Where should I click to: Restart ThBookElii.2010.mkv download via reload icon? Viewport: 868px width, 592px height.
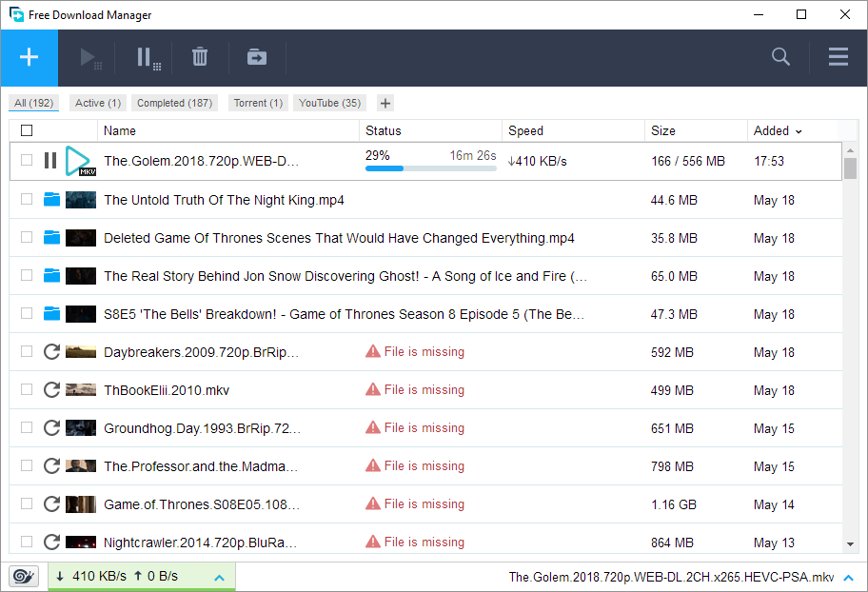[x=51, y=390]
